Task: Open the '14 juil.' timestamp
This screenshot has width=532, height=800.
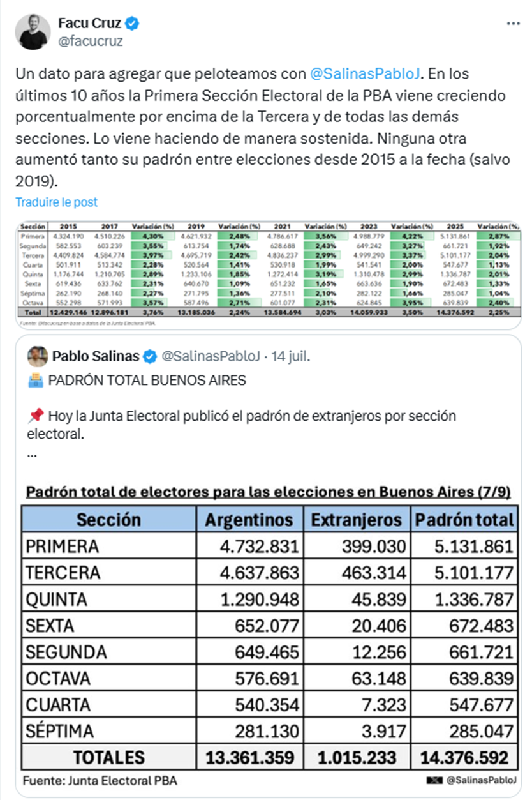Action: [x=290, y=356]
